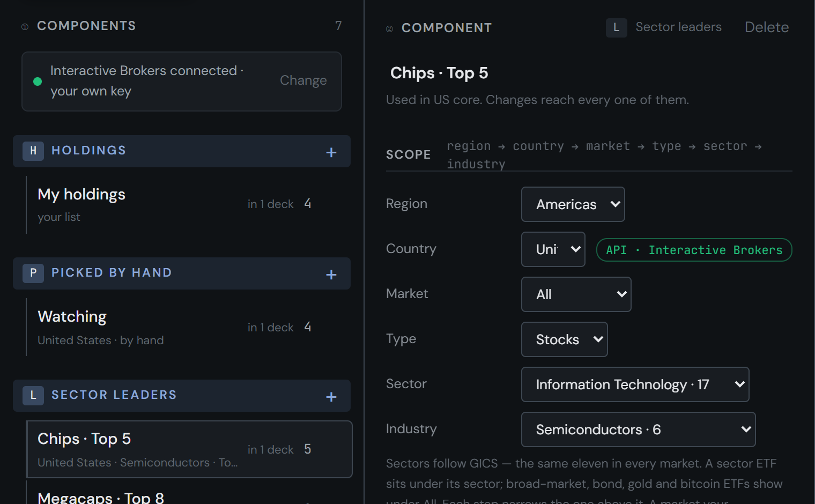Click the green broker connection status dot

click(x=38, y=81)
